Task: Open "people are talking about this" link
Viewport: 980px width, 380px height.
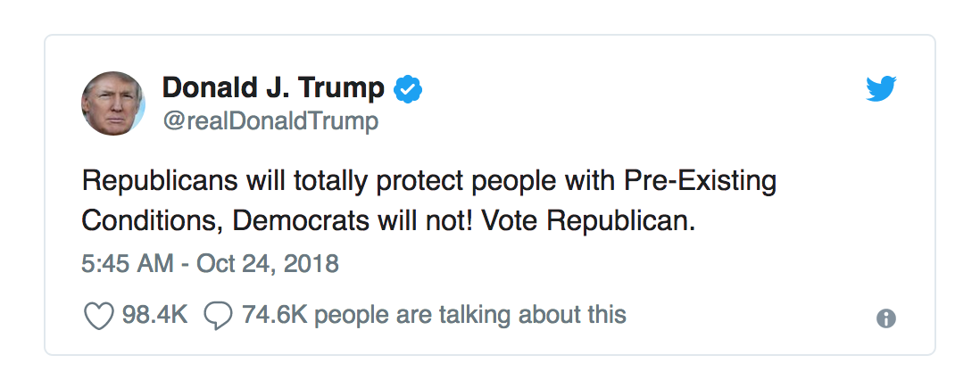Action: tap(470, 315)
